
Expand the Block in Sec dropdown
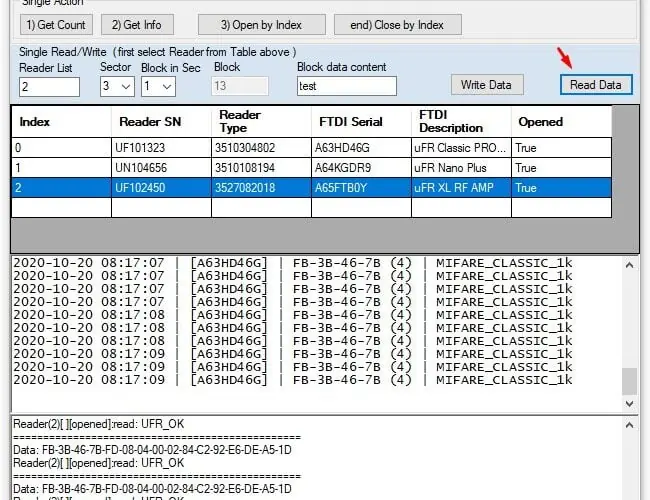pos(158,87)
